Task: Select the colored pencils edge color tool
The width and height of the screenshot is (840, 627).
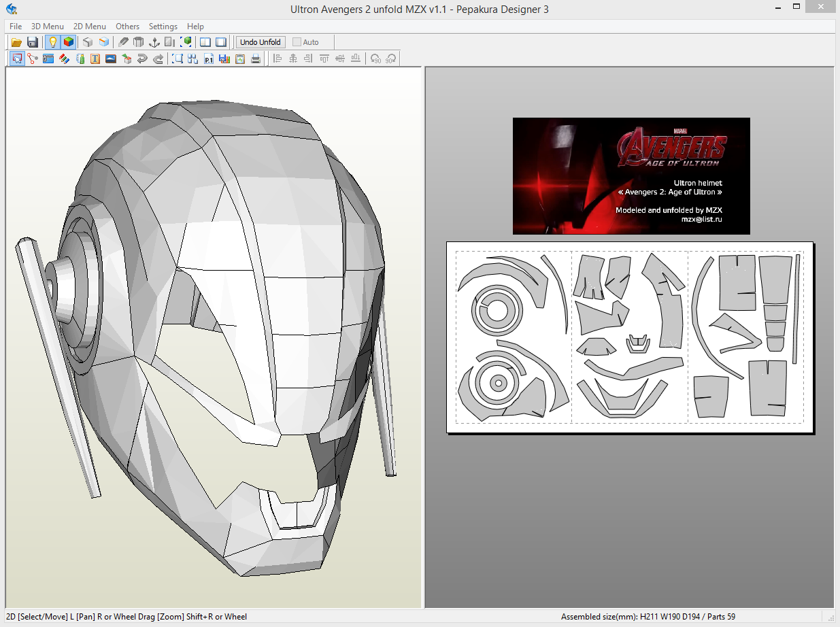Action: pos(64,58)
